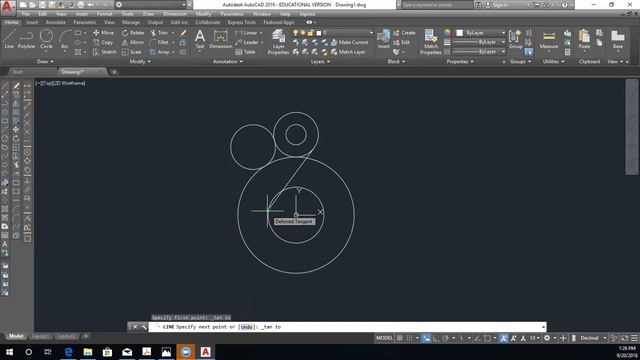Click the Paste icon
Viewport: 640px width, 360px height.
click(x=584, y=39)
